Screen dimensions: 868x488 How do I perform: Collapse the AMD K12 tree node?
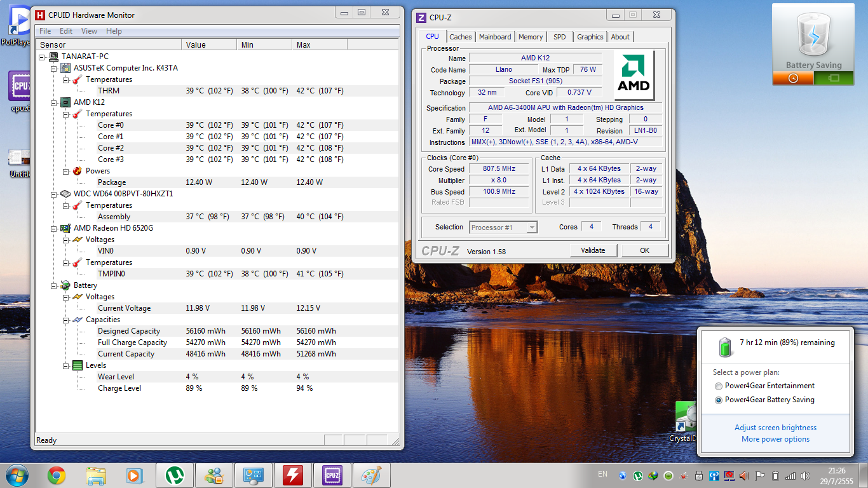(x=54, y=102)
